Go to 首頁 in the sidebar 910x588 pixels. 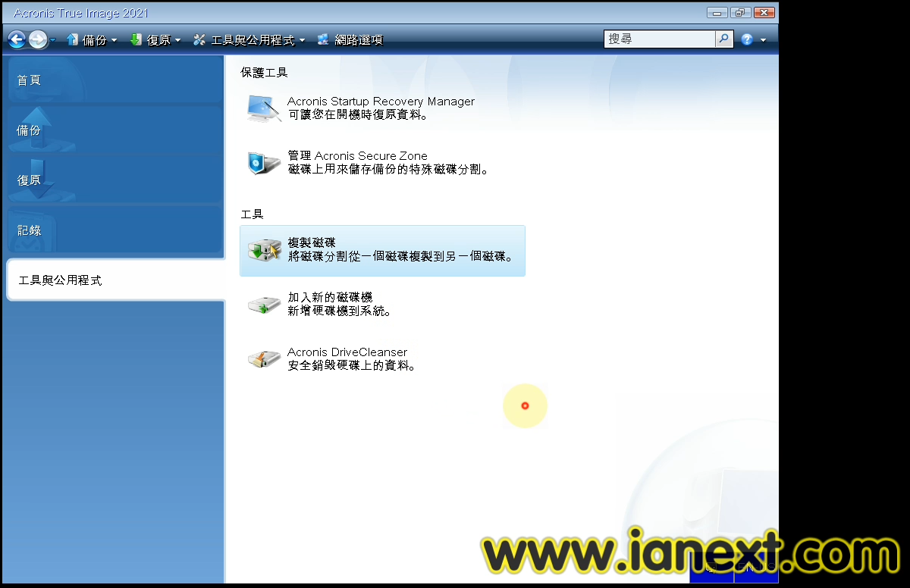coord(114,80)
